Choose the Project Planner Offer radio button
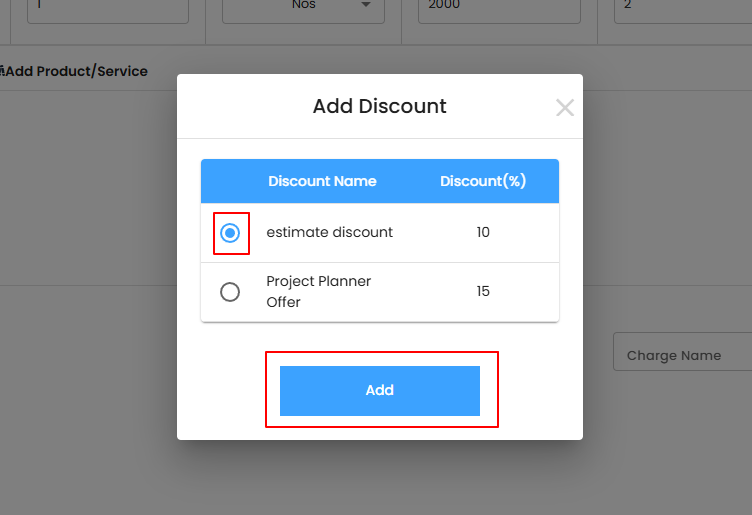This screenshot has width=752, height=515. (230, 292)
